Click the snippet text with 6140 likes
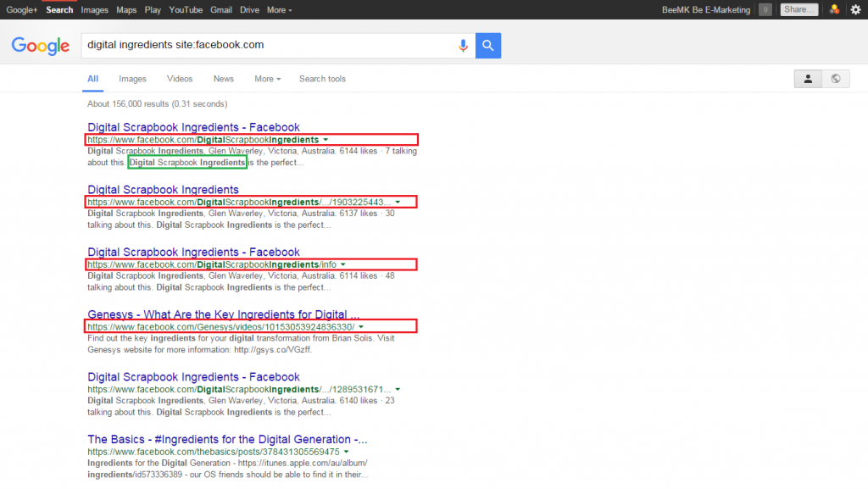This screenshot has height=489, width=868. [241, 407]
